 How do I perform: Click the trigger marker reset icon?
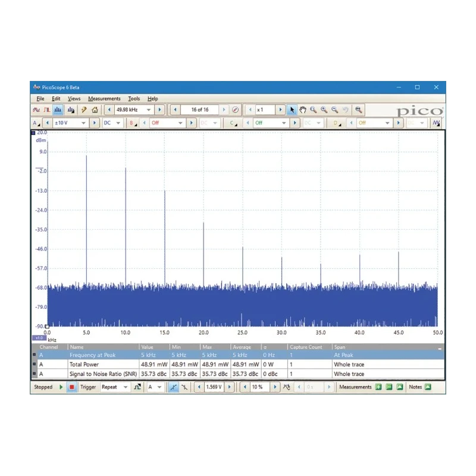pyautogui.click(x=287, y=387)
